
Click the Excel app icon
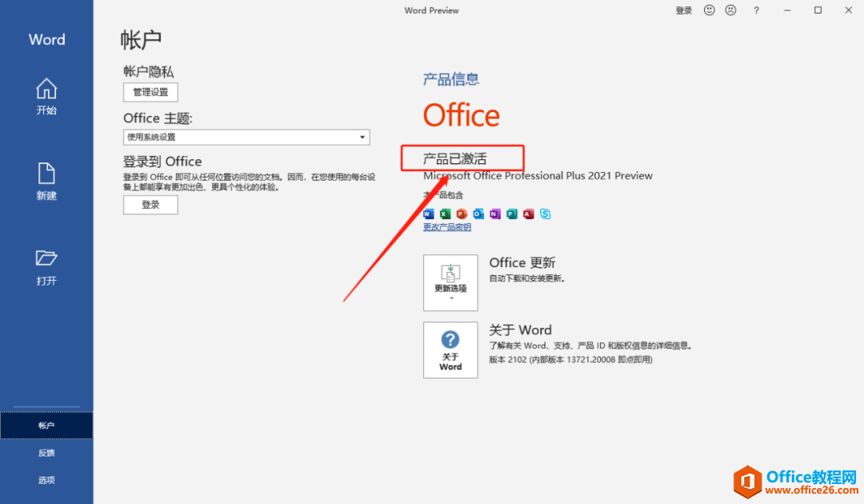(x=446, y=214)
